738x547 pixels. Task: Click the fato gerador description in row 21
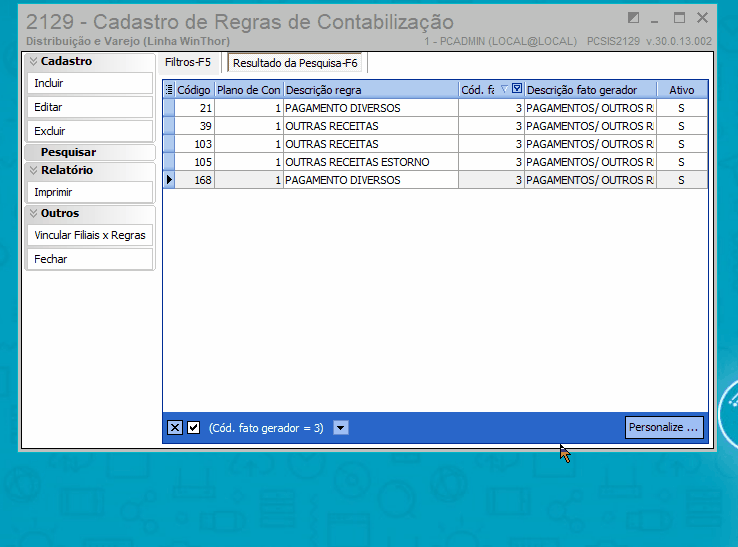point(590,108)
